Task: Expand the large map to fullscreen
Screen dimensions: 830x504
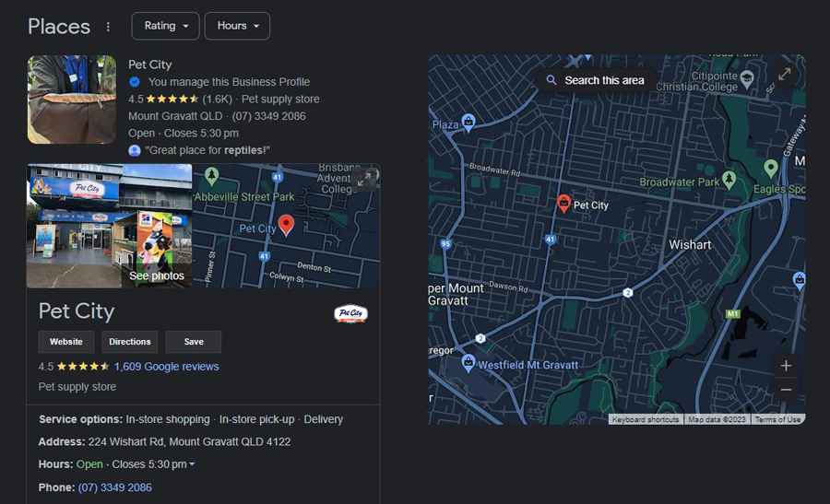Action: pos(785,74)
